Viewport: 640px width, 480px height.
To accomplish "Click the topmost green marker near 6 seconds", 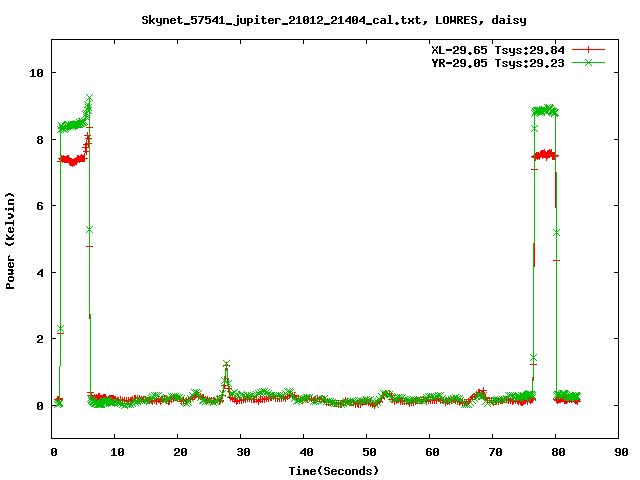I will tap(89, 98).
